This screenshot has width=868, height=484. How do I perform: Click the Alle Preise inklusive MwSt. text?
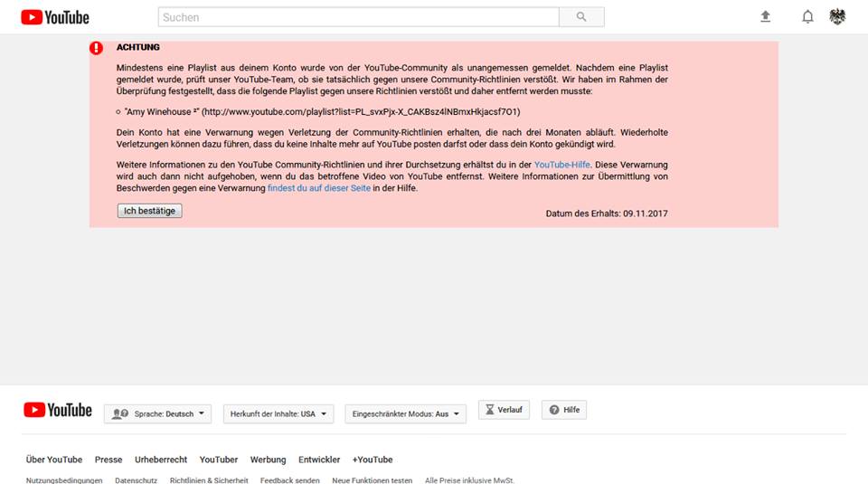(x=470, y=480)
